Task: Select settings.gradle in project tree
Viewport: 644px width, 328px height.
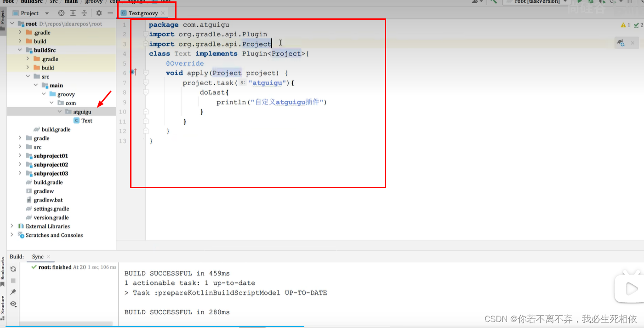Action: click(47, 209)
